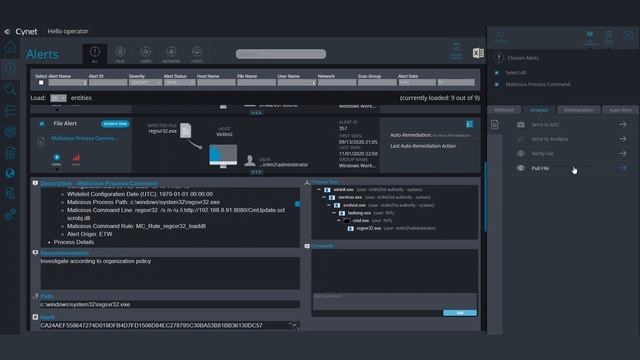Click the Alerts search field
The width and height of the screenshot is (640, 360).
(281, 54)
